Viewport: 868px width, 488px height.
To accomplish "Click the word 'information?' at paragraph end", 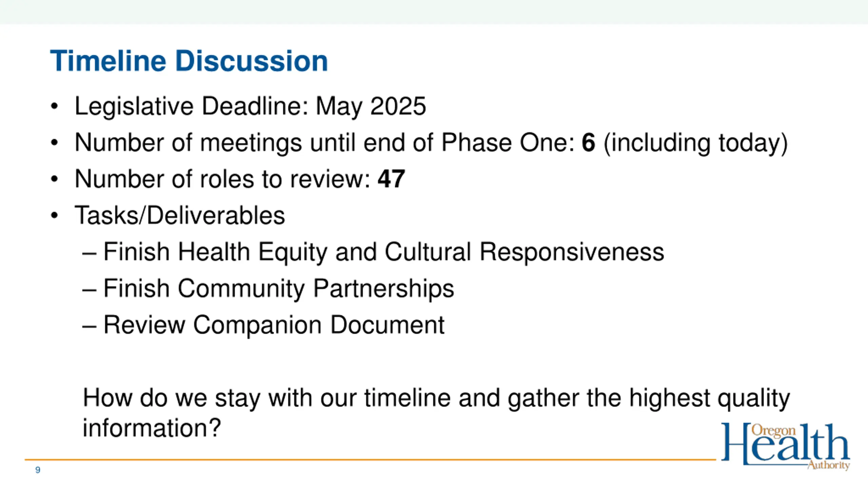I will click(152, 428).
